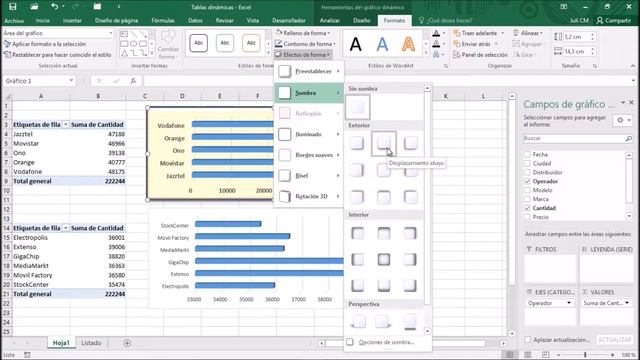
Task: Select the first Abc shape style thumbnail
Action: 198,43
